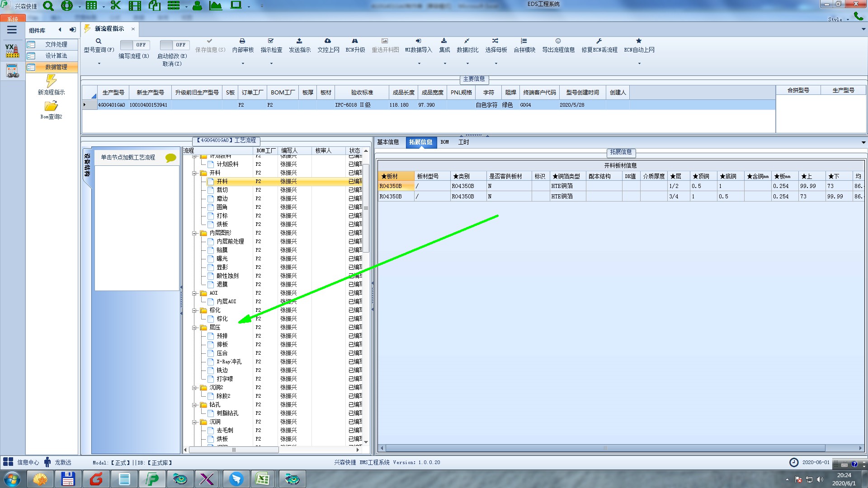Switch to the 拓展信息 tab
This screenshot has height=488, width=868.
click(x=420, y=142)
